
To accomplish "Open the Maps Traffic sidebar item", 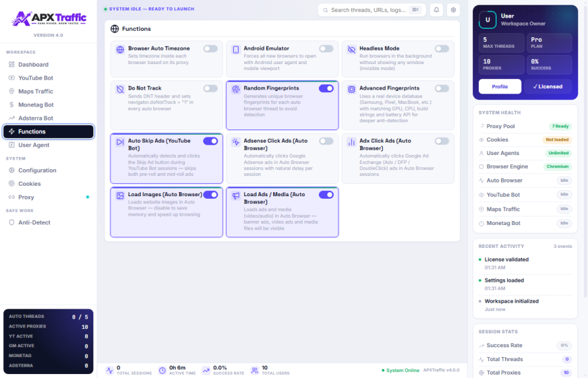I will pos(48,91).
